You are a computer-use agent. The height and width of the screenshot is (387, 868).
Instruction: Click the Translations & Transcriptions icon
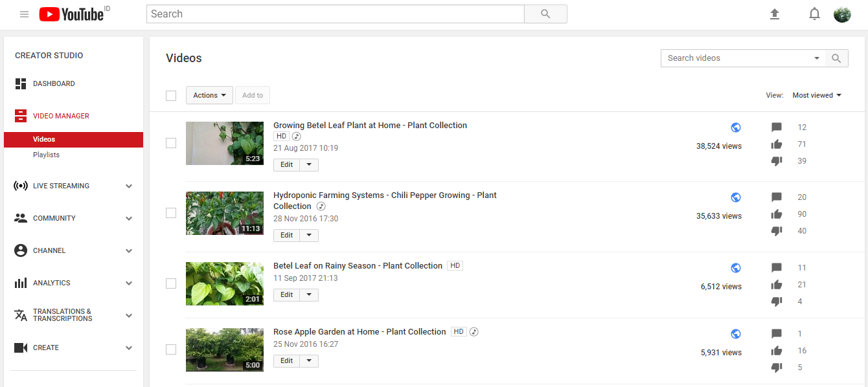[x=19, y=315]
